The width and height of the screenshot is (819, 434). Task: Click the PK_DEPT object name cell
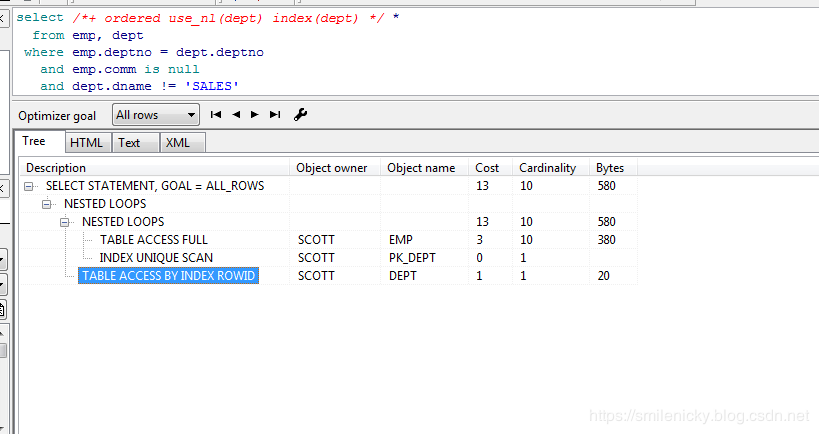pos(412,258)
